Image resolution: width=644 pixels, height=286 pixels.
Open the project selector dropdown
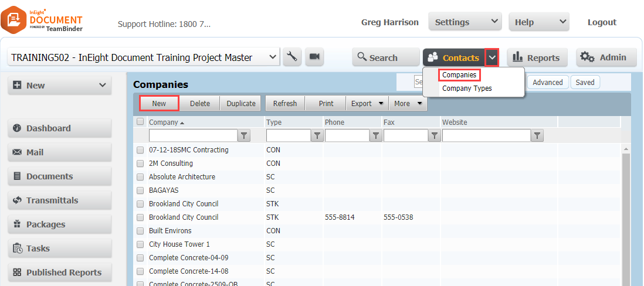272,57
